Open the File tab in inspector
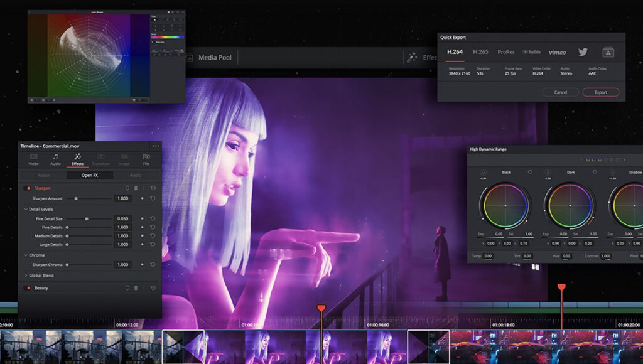Viewport: 643px width, 364px height. coord(146,159)
